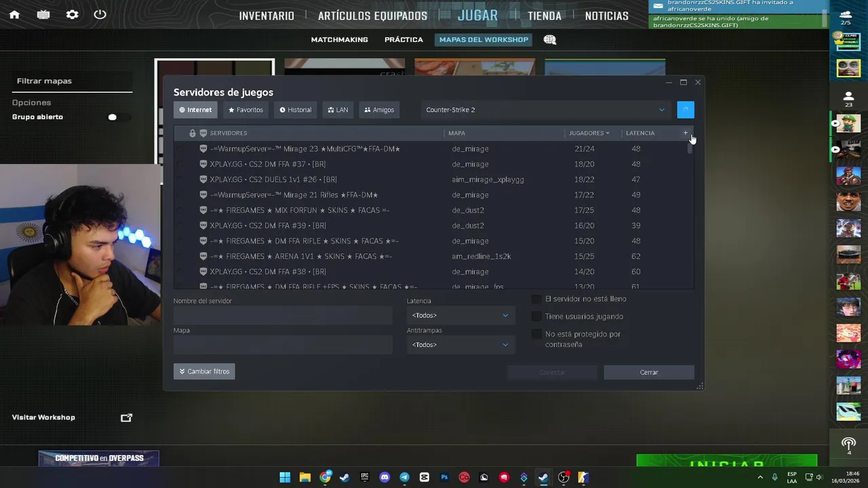Image resolution: width=868 pixels, height=488 pixels.
Task: Select the PRÁCTICA sub-tab
Action: click(x=403, y=39)
